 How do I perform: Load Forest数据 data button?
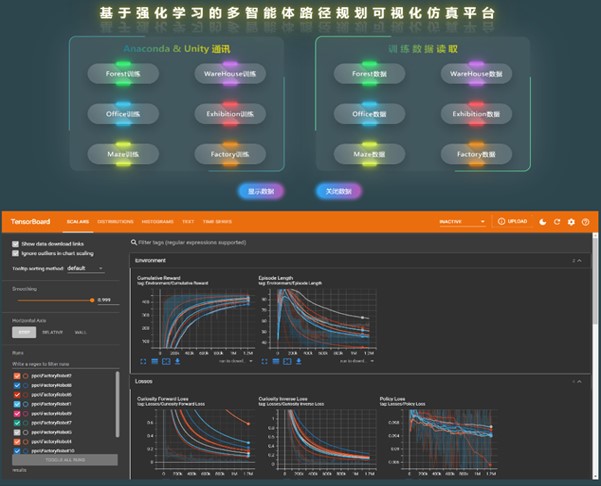369,74
